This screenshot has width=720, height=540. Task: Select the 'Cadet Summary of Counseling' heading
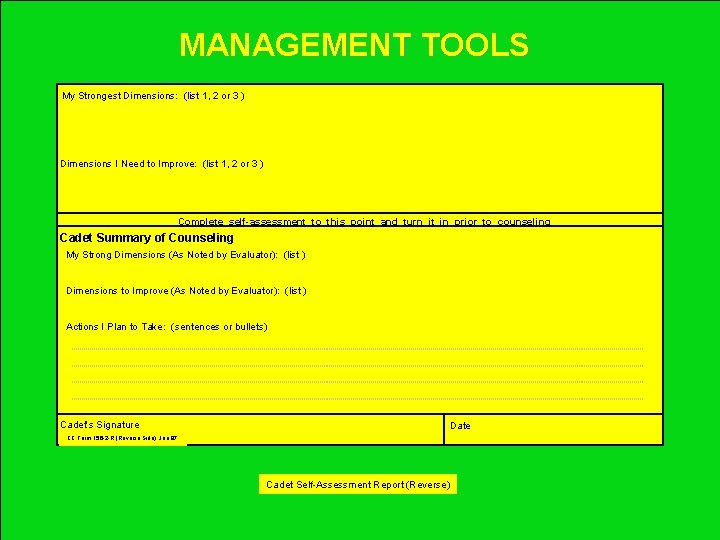(x=146, y=238)
